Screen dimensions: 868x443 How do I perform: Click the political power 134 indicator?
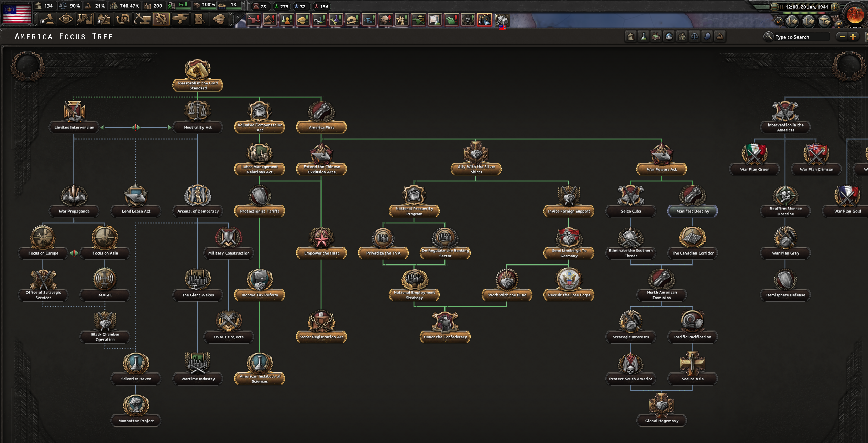point(45,6)
